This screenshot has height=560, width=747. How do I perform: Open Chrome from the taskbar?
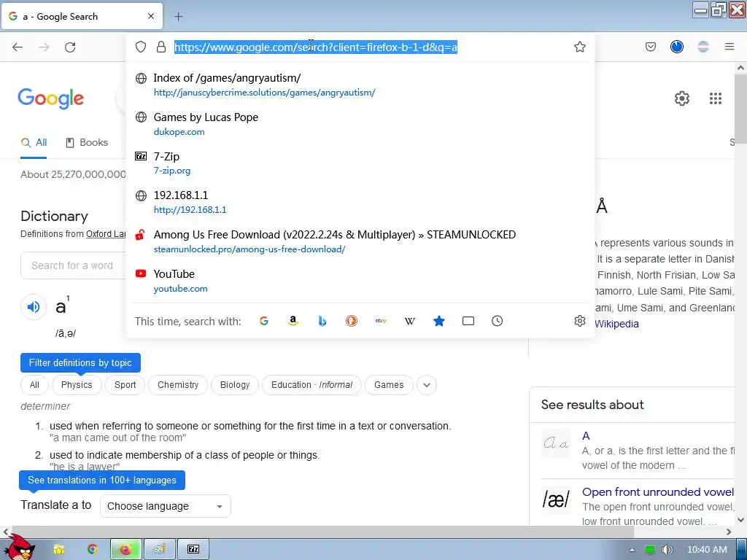[x=92, y=549]
